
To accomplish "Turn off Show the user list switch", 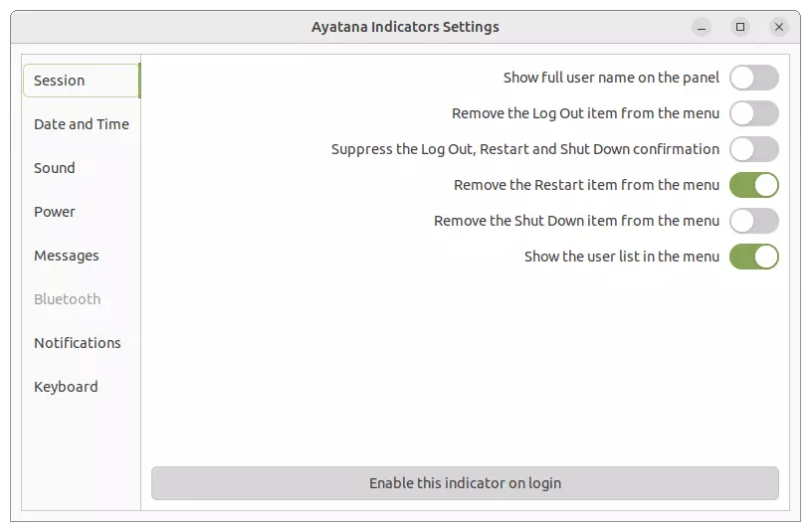I will coord(753,257).
